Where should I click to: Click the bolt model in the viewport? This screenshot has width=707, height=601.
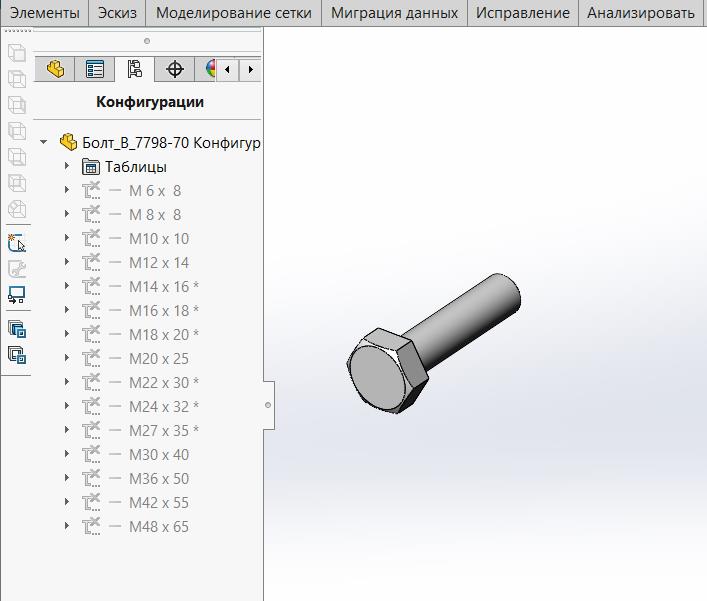click(434, 344)
